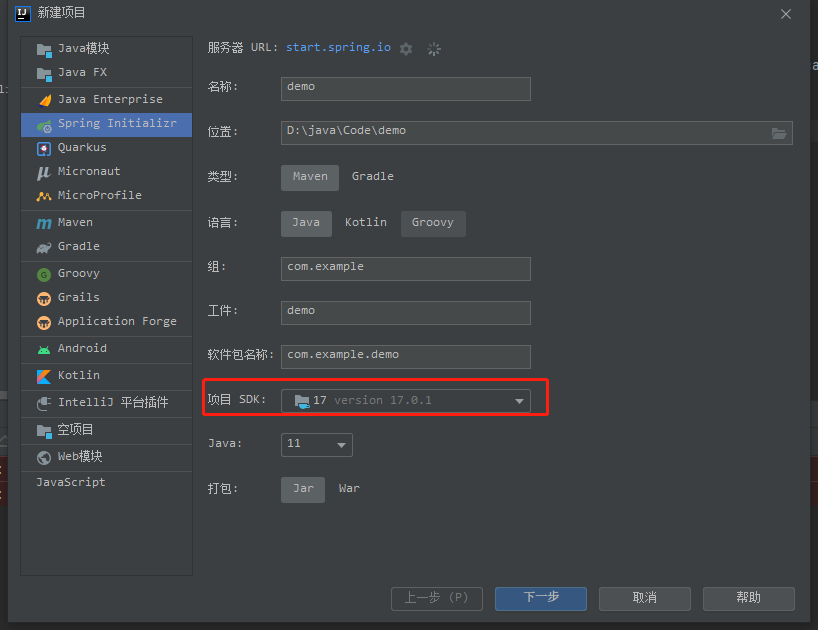Select Application Forge project type
Image resolution: width=818 pixels, height=630 pixels.
pos(106,322)
